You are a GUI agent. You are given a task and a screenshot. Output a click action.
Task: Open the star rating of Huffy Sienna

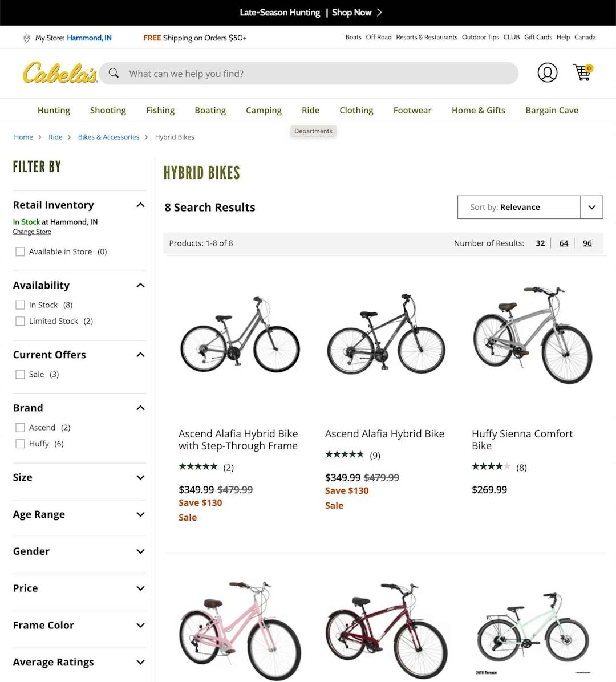(x=491, y=466)
